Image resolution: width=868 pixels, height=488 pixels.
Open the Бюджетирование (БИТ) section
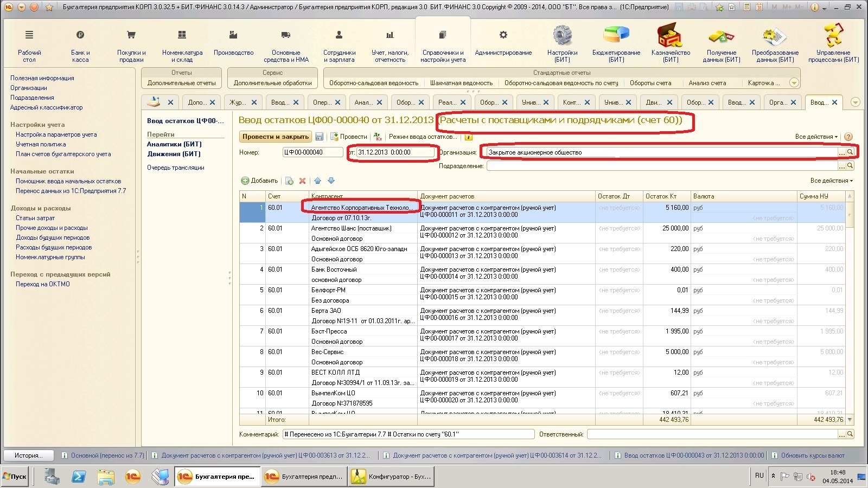[616, 43]
